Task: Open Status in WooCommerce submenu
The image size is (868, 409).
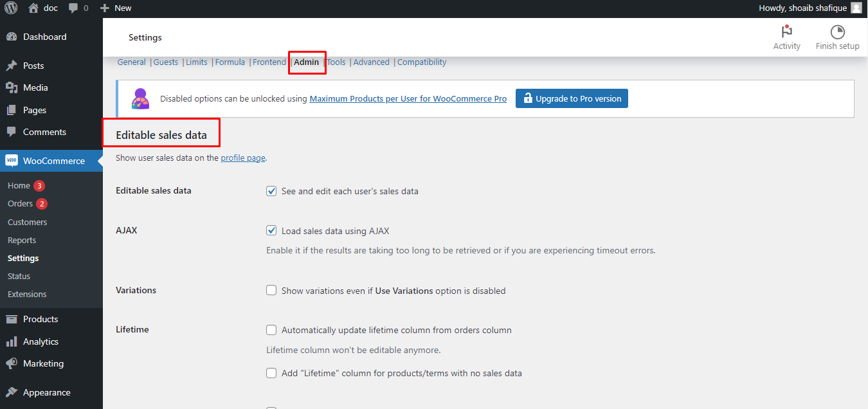Action: (19, 276)
